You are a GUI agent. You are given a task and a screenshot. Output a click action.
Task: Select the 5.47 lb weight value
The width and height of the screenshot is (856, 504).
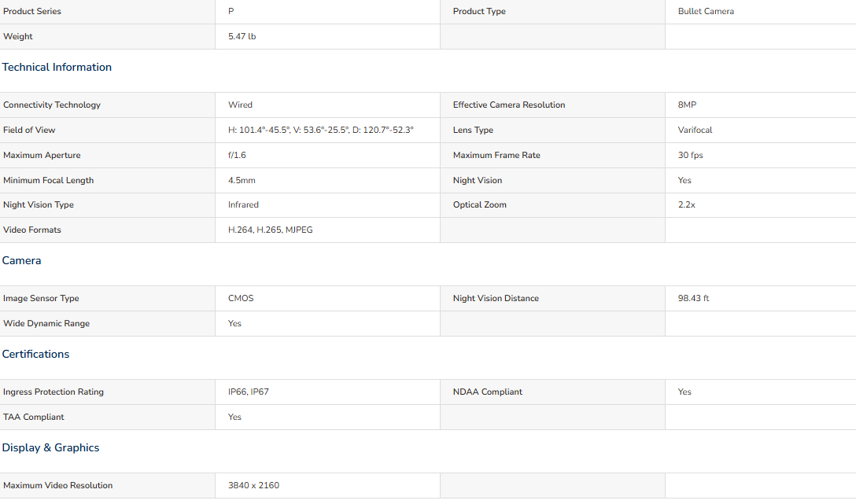(242, 36)
